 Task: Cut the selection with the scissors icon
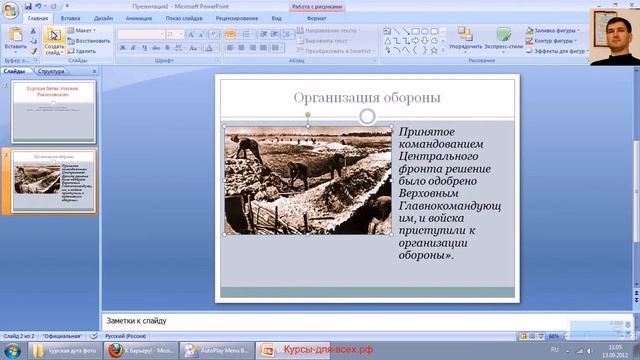pos(33,31)
